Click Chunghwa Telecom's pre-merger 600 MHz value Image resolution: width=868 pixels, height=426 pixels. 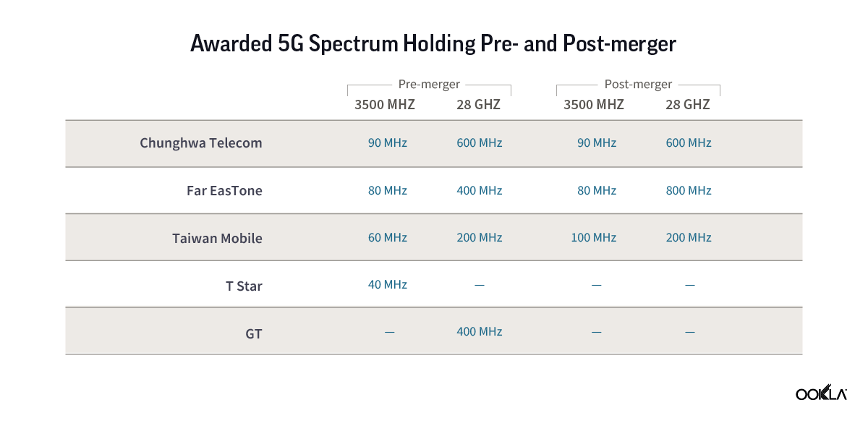(479, 143)
